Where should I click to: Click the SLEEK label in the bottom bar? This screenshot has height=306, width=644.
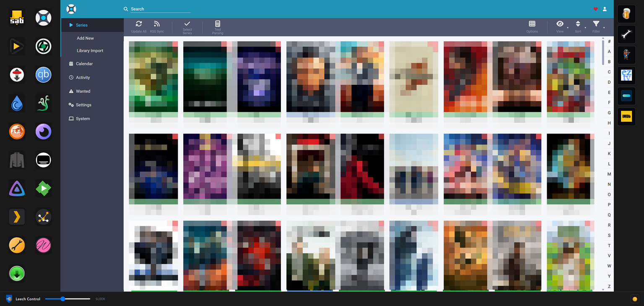[100, 299]
